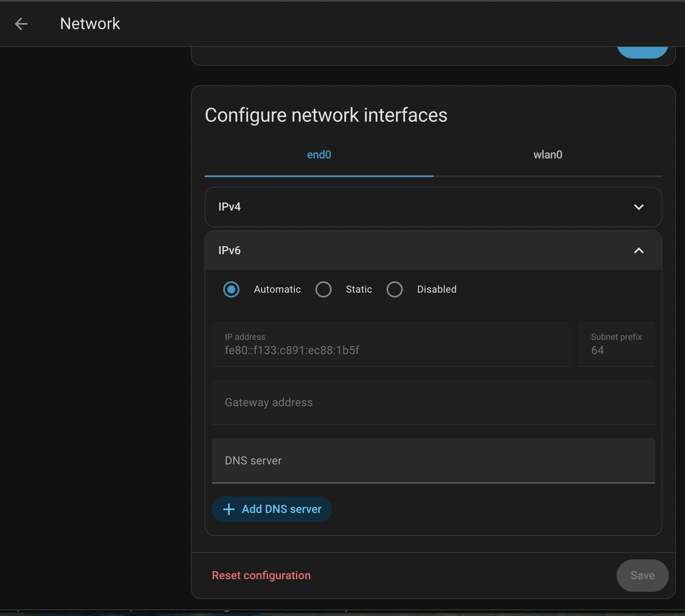Select the Static IPv6 radio button
Viewport: 685px width, 616px height.
tap(323, 289)
